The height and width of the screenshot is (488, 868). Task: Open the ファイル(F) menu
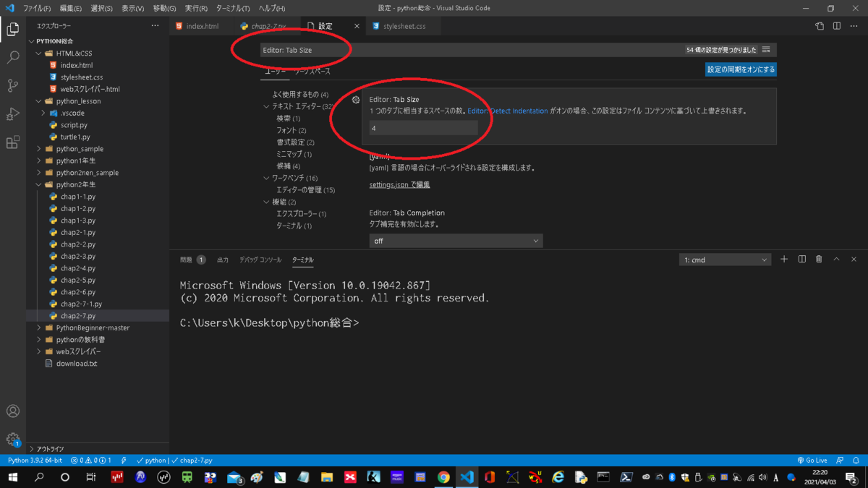(37, 8)
